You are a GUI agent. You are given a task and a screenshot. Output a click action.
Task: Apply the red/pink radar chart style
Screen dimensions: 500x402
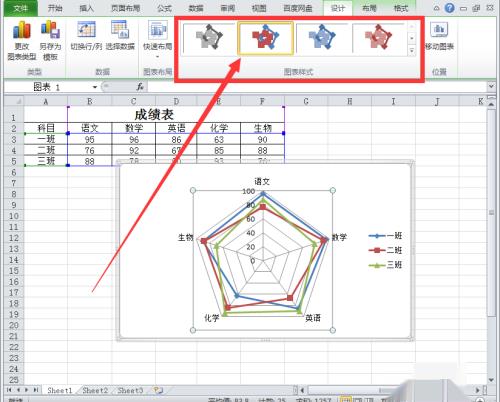(x=378, y=37)
